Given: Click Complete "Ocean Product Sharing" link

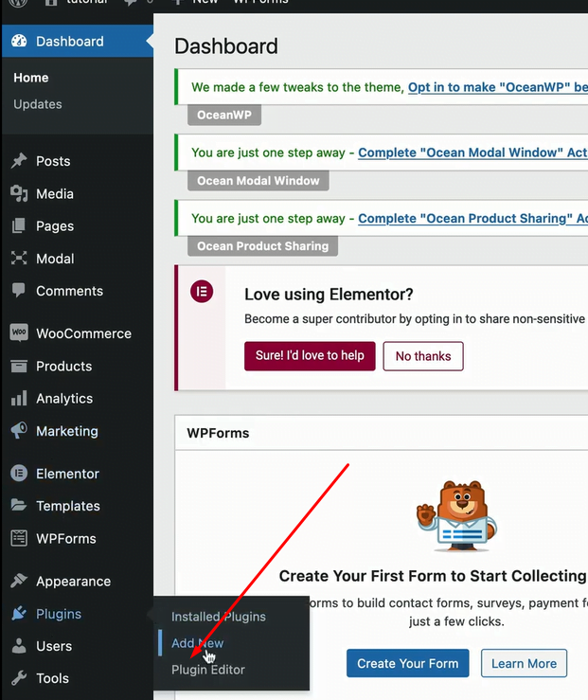Looking at the screenshot, I should (x=472, y=218).
